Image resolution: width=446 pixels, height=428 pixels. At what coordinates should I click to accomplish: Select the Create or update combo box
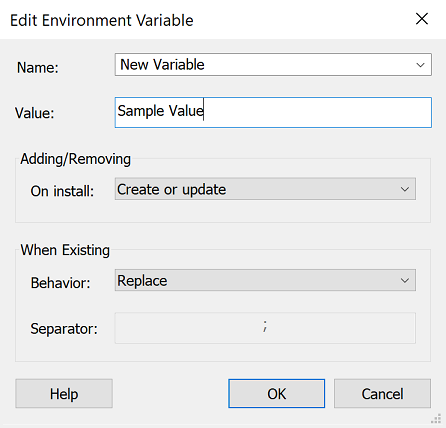point(265,189)
